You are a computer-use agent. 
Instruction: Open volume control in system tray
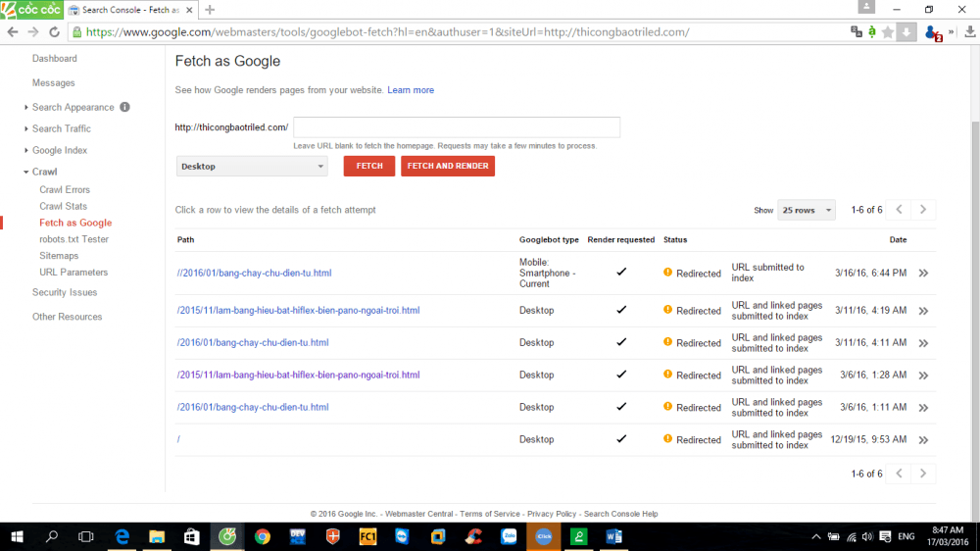point(867,536)
